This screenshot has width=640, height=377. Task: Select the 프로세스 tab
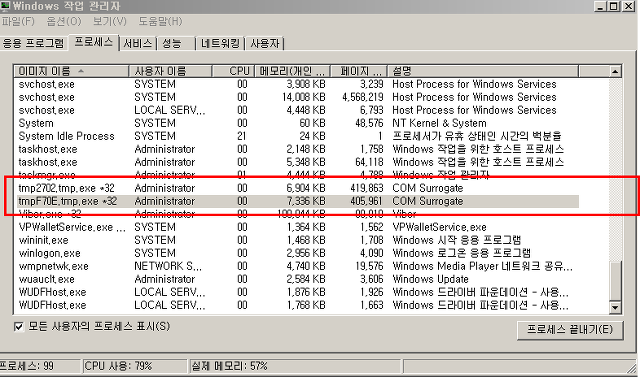point(93,42)
